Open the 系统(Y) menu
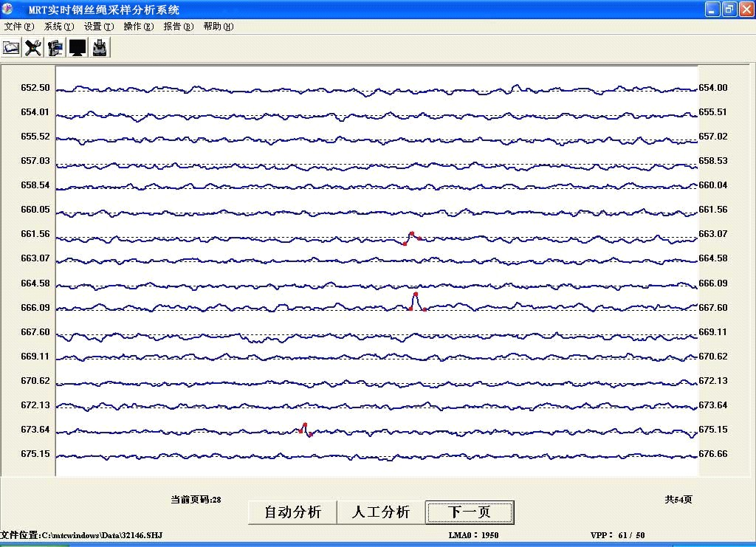The image size is (756, 547). (x=59, y=27)
